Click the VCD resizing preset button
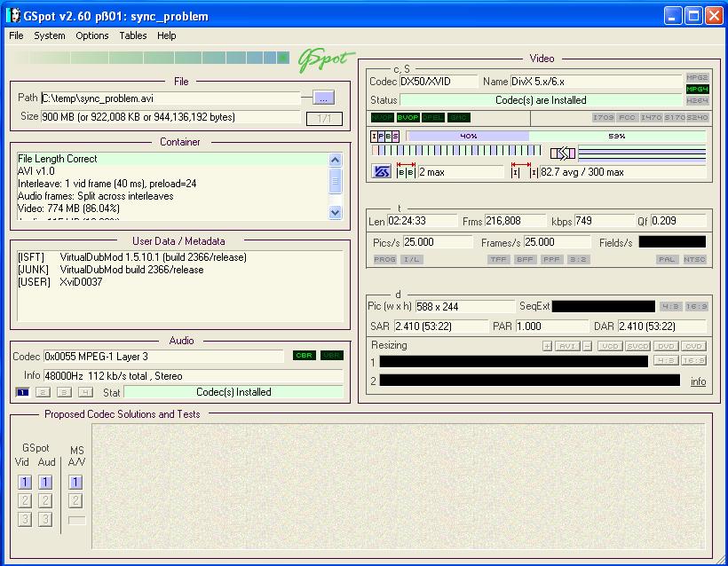 tap(610, 346)
